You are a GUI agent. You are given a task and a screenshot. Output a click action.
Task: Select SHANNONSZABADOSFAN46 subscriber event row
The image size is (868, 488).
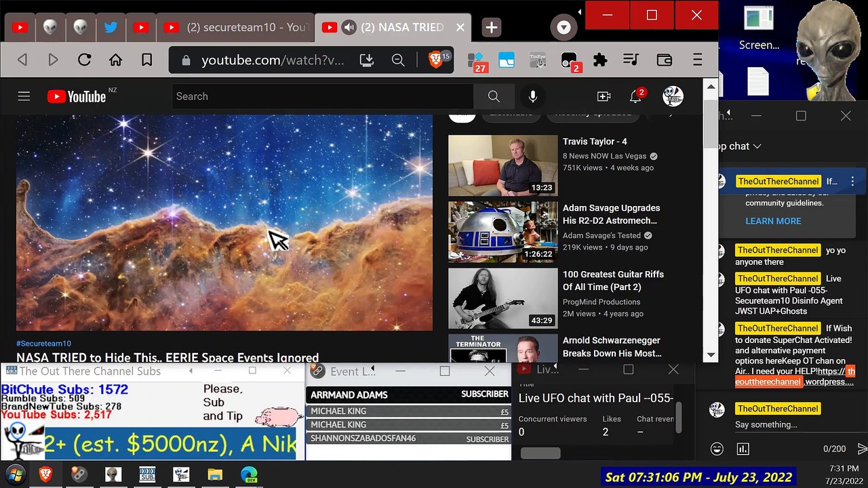pos(409,439)
